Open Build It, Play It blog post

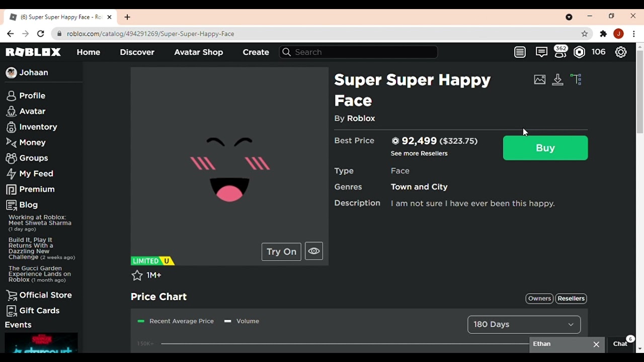point(42,248)
